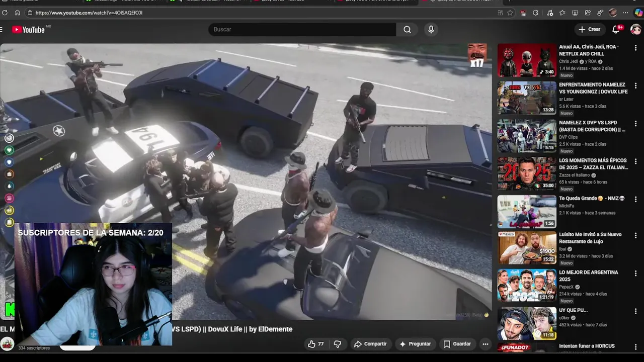Viewport: 644px width, 362px height.
Task: Click the Ibai channel name
Action: (563, 249)
